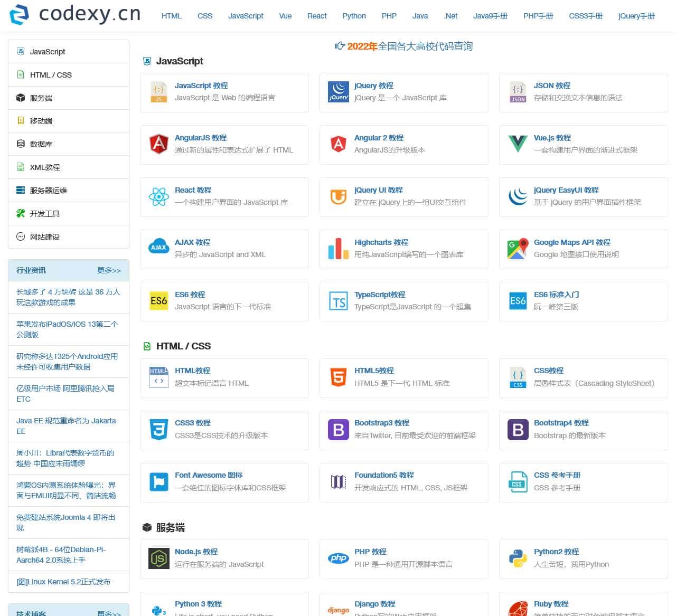This screenshot has width=676, height=616.
Task: Open the HTML top navigation item
Action: click(172, 16)
